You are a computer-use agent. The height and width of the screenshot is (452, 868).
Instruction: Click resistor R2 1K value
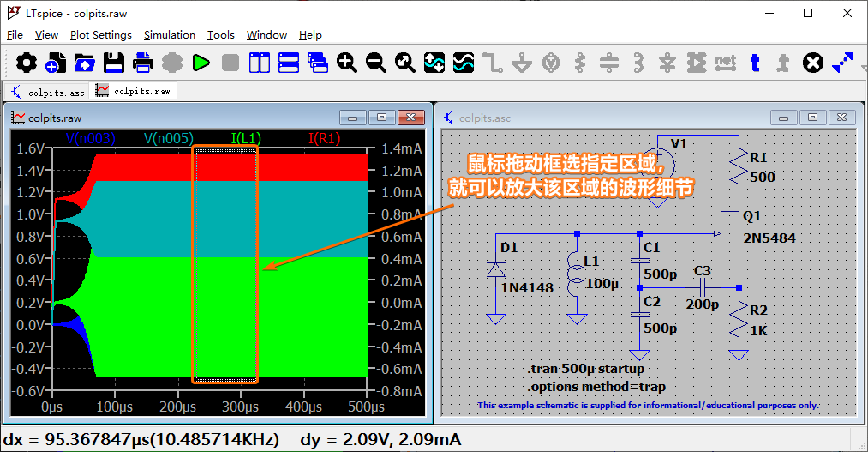click(758, 331)
